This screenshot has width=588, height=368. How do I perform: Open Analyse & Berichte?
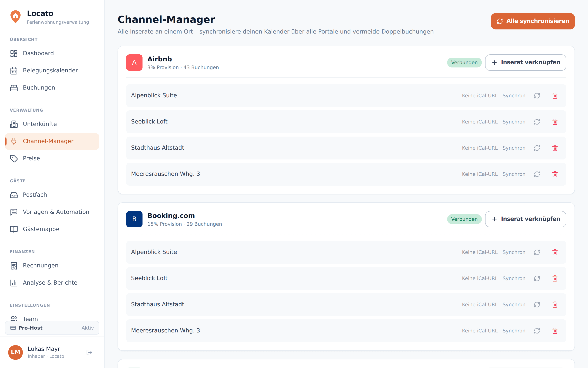click(x=52, y=283)
